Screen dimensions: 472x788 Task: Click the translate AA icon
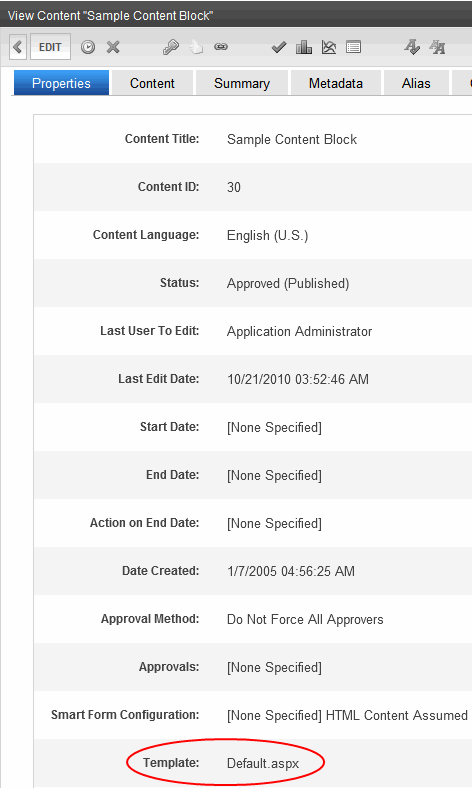pos(437,47)
